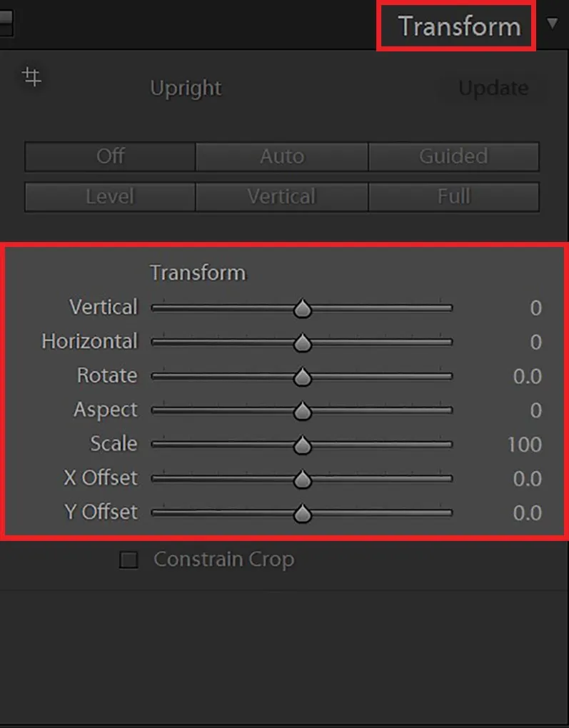This screenshot has height=728, width=569.
Task: Enable the Constrain Crop checkbox
Action: pyautogui.click(x=129, y=560)
